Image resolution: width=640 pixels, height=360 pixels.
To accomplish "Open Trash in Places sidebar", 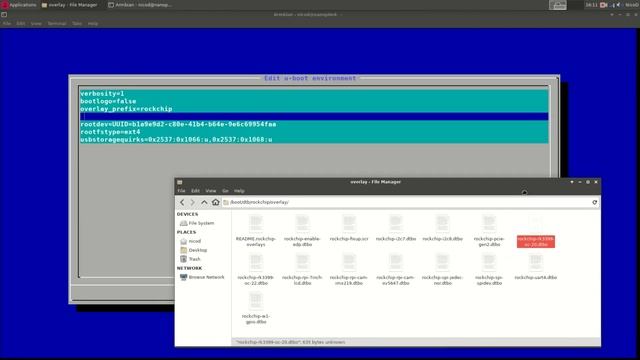I will pyautogui.click(x=191, y=259).
